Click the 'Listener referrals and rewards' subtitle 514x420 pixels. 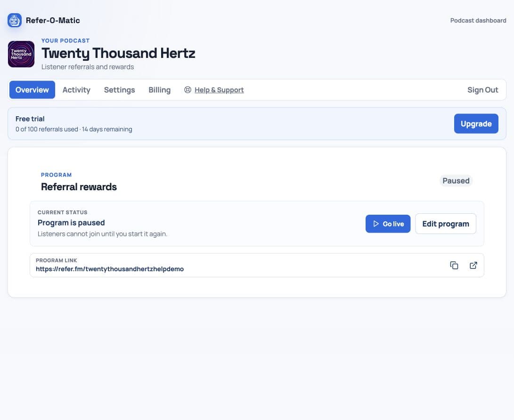[88, 67]
